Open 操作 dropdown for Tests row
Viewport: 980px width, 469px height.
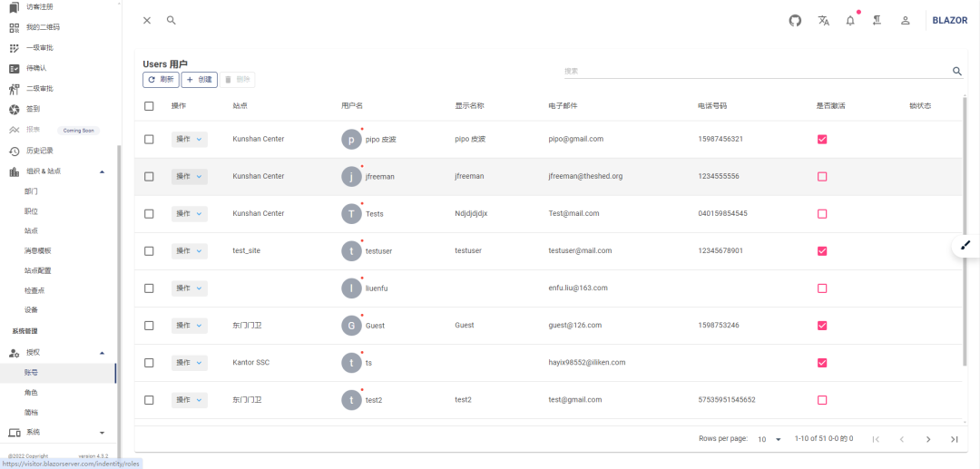pos(190,213)
